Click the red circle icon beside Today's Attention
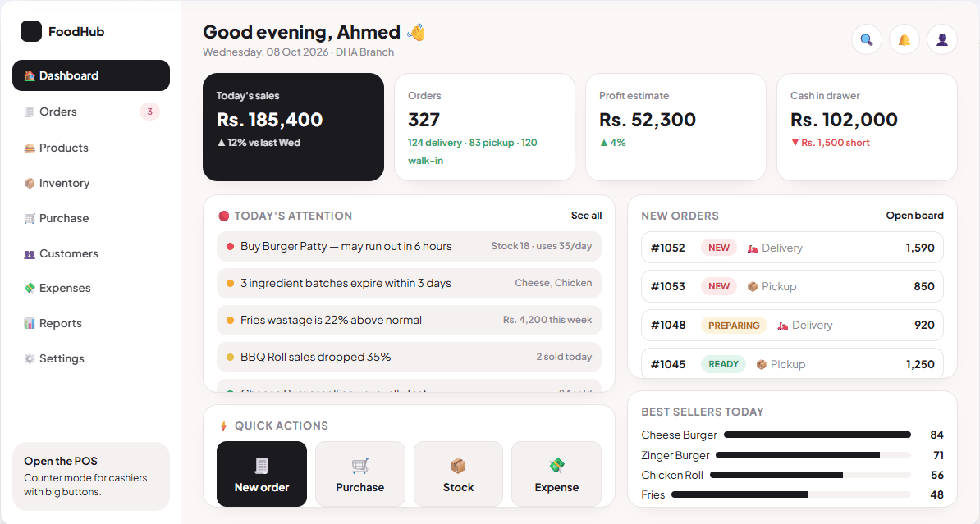The height and width of the screenshot is (524, 980). pos(224,216)
